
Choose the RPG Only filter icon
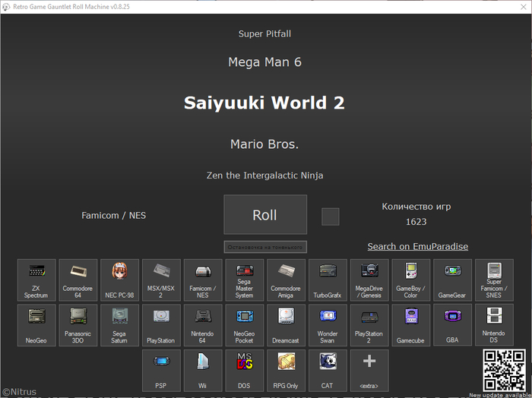click(286, 370)
